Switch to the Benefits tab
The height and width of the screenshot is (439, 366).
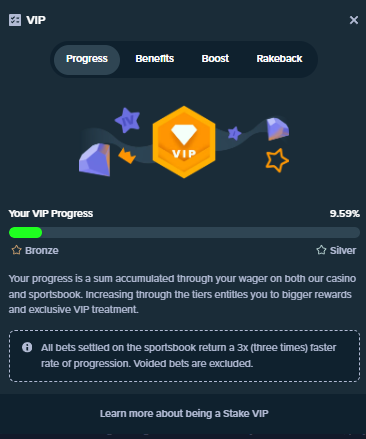coord(155,59)
